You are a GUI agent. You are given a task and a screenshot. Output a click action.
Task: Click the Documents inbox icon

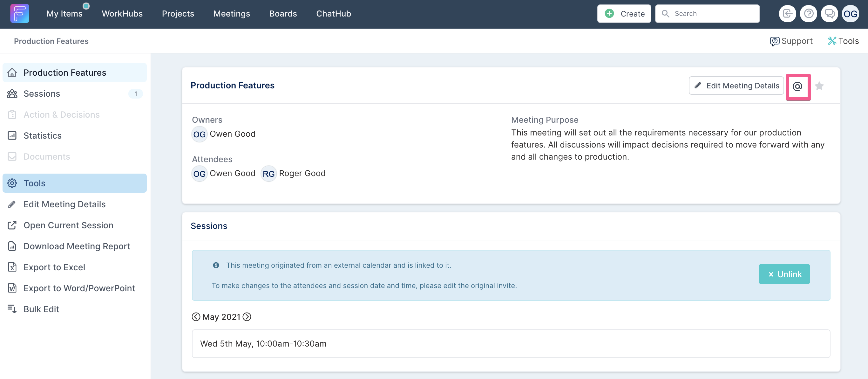pos(12,156)
